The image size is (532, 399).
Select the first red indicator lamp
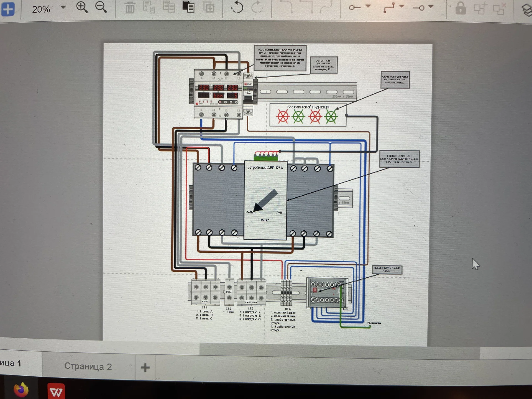click(x=283, y=116)
